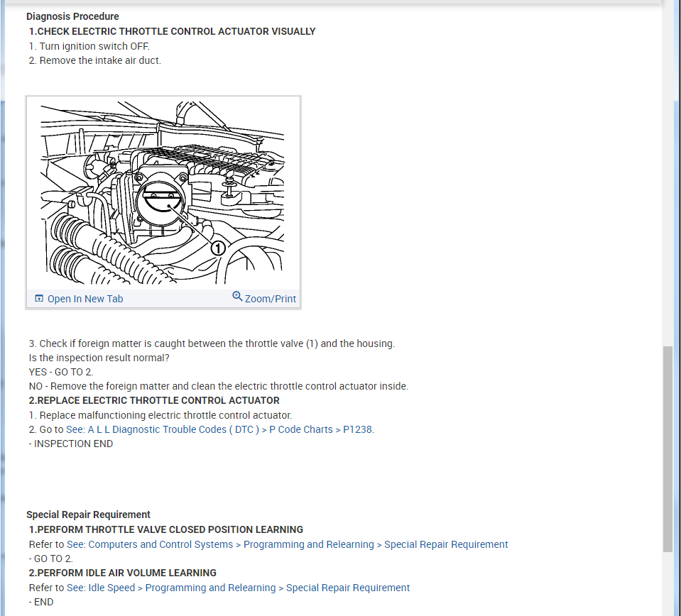Click the 'Turn ignition switch OFF.' step

[89, 46]
